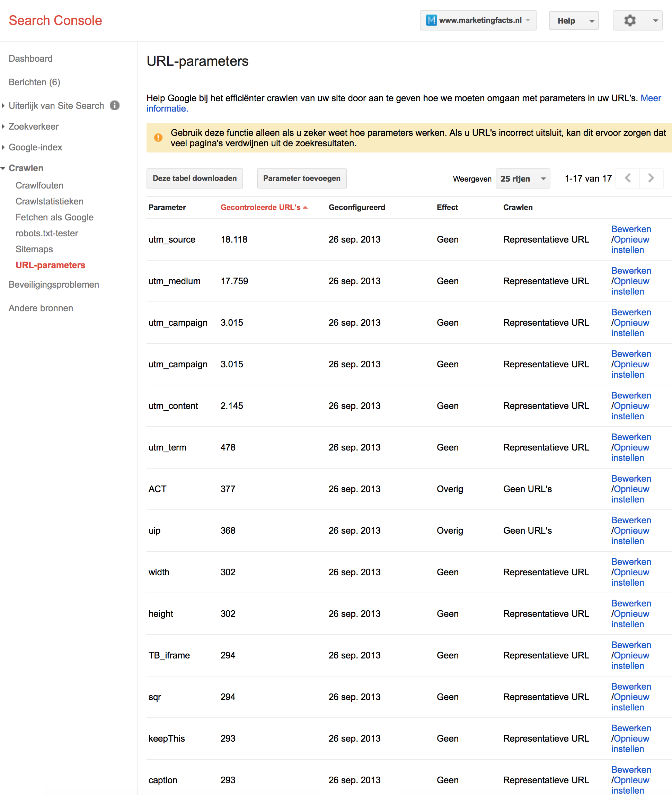
Task: Expand the Zoekverkeer section
Action: point(34,126)
